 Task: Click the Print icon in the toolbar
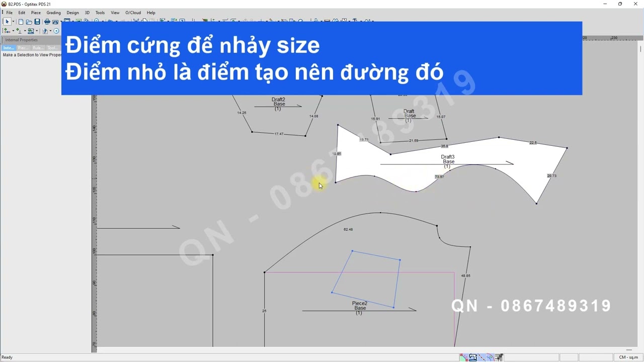click(47, 22)
